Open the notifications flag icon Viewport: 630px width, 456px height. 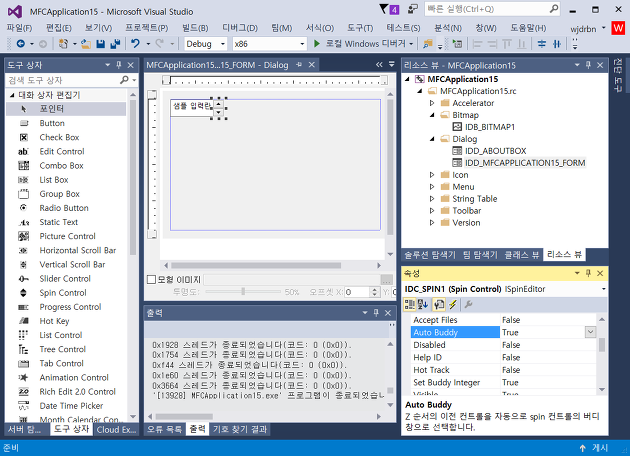pyautogui.click(x=389, y=9)
